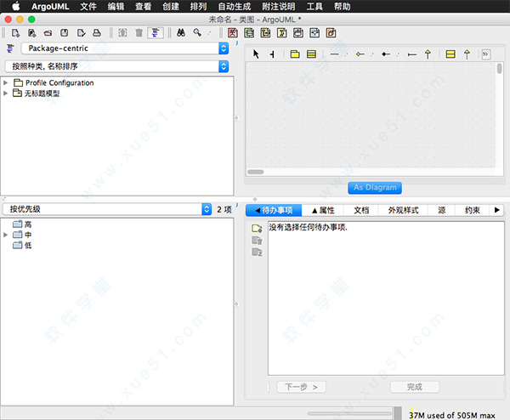
Task: Click the Save project floppy icon
Action: [65, 33]
